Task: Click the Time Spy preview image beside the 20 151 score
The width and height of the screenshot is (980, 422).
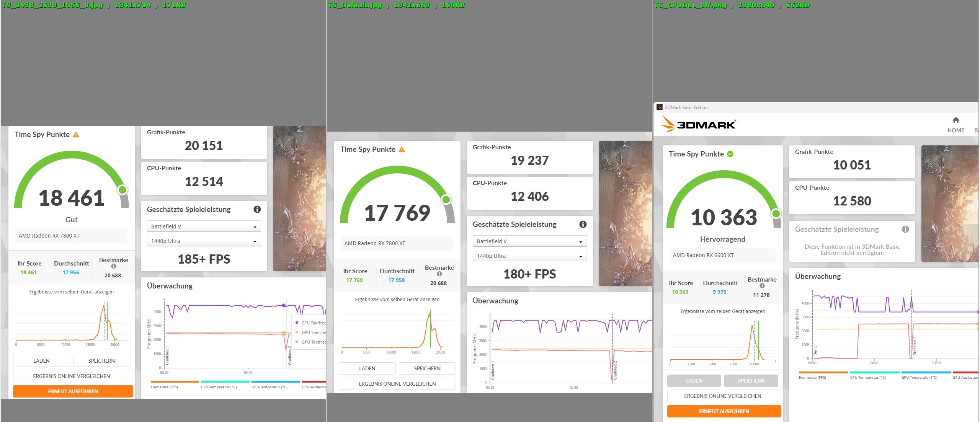Action: (300, 199)
